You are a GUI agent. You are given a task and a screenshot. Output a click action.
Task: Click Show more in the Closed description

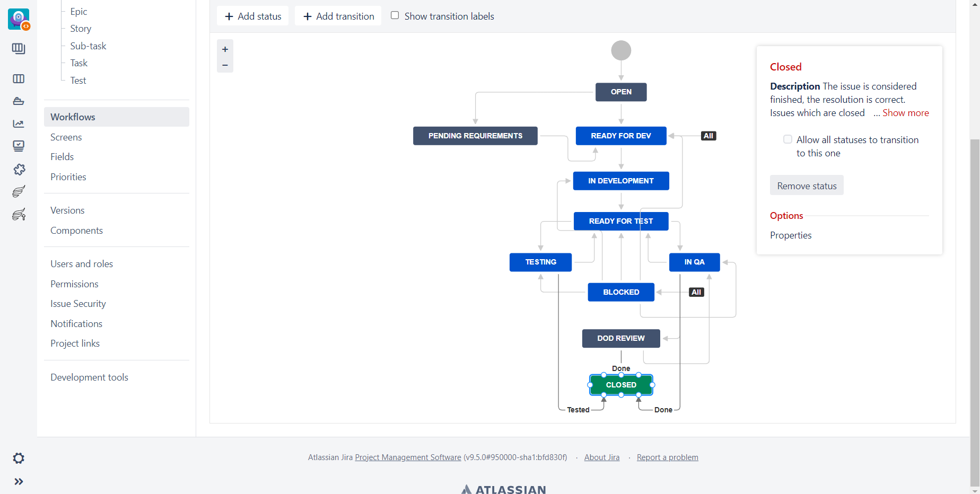(905, 112)
